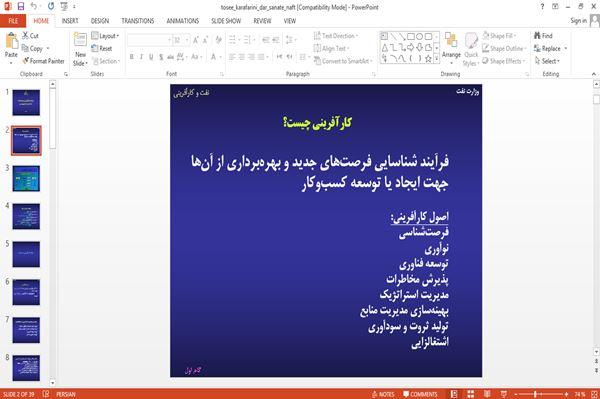600x399 pixels.
Task: Expand the shapes gallery More arrow
Action: click(437, 59)
